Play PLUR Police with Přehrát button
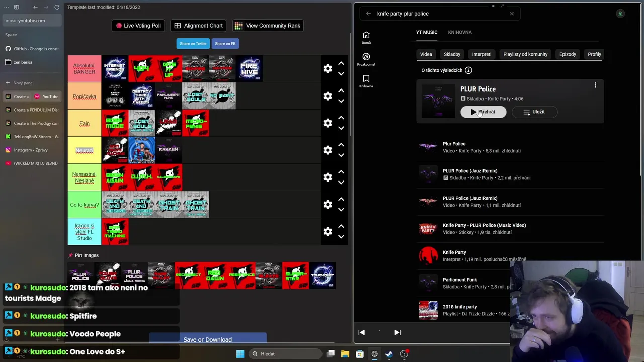The height and width of the screenshot is (362, 644). [x=484, y=112]
